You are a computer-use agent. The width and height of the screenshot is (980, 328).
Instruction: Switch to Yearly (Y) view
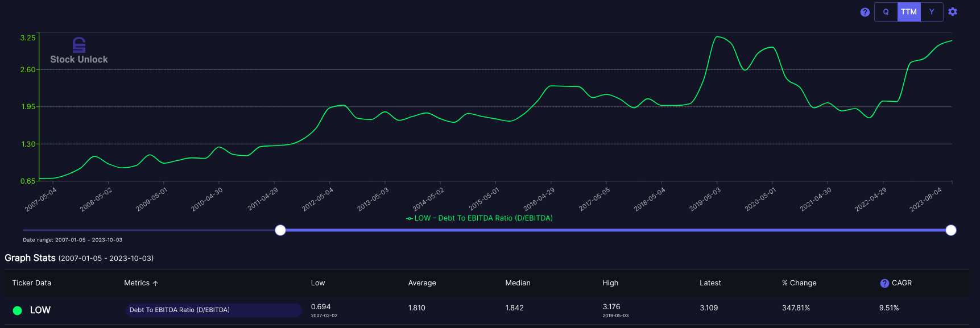point(932,12)
